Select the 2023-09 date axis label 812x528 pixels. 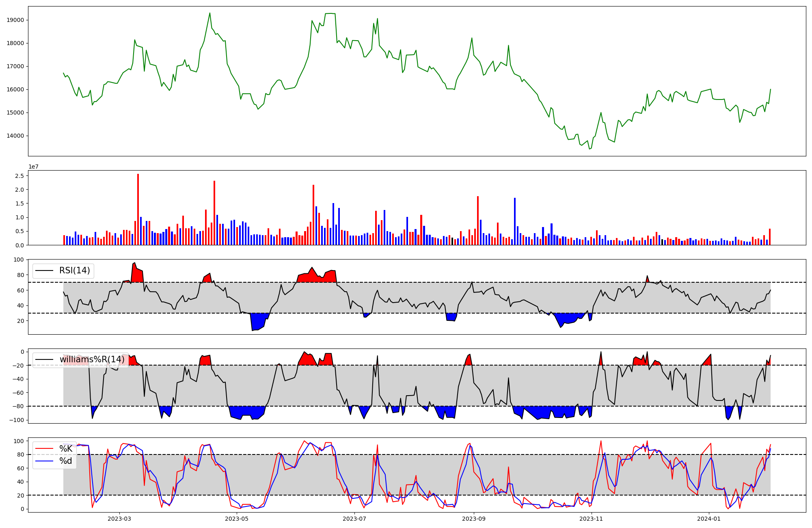[474, 519]
